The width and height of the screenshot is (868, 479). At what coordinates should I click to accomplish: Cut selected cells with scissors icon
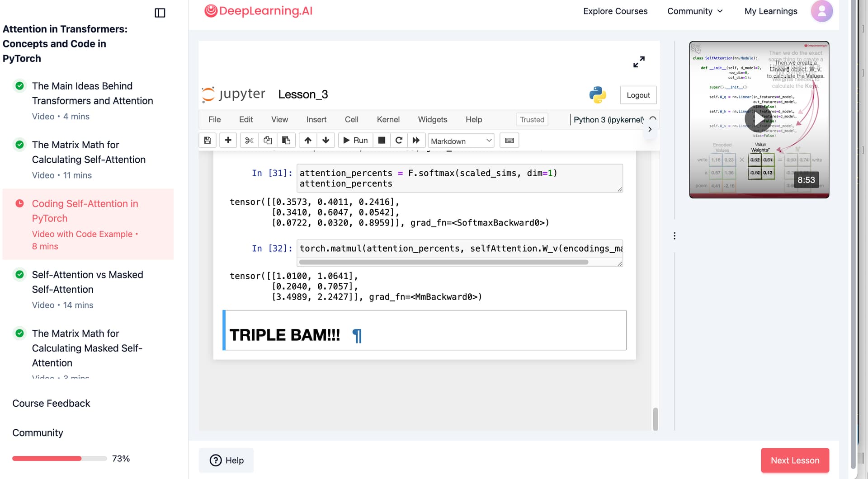[x=249, y=140]
